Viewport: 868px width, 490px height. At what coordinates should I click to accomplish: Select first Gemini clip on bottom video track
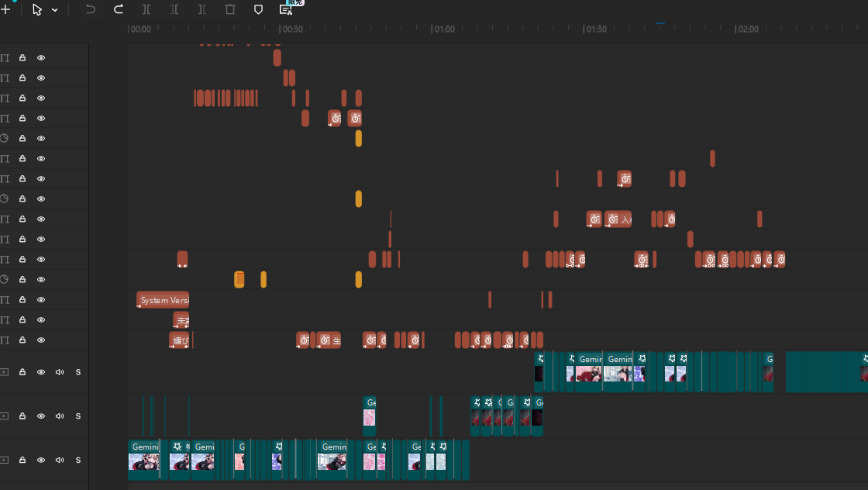click(143, 456)
